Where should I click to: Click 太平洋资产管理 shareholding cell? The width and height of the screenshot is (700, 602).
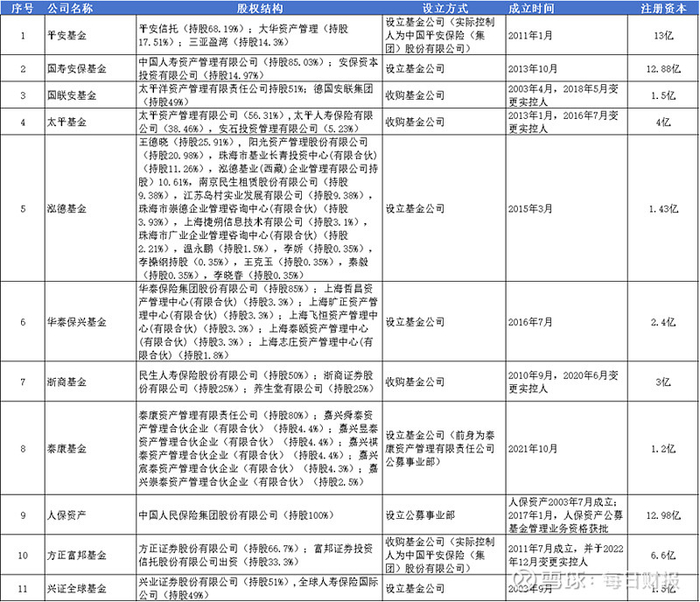(259, 95)
